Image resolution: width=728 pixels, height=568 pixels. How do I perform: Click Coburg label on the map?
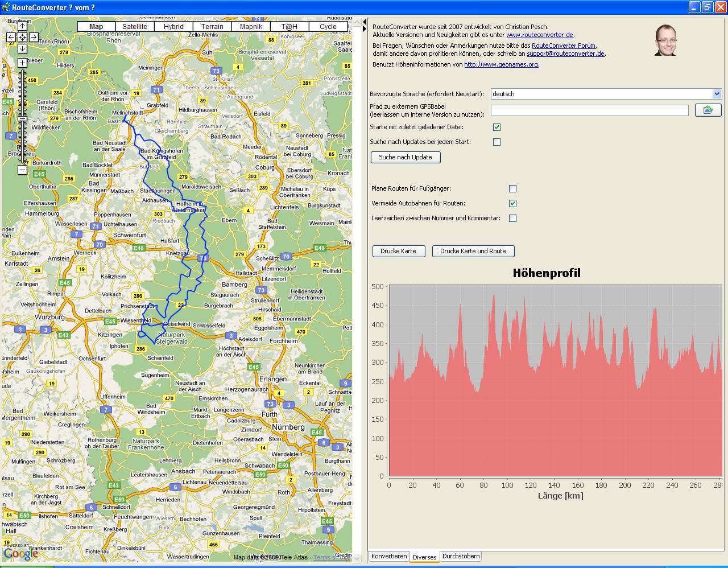coord(265,167)
